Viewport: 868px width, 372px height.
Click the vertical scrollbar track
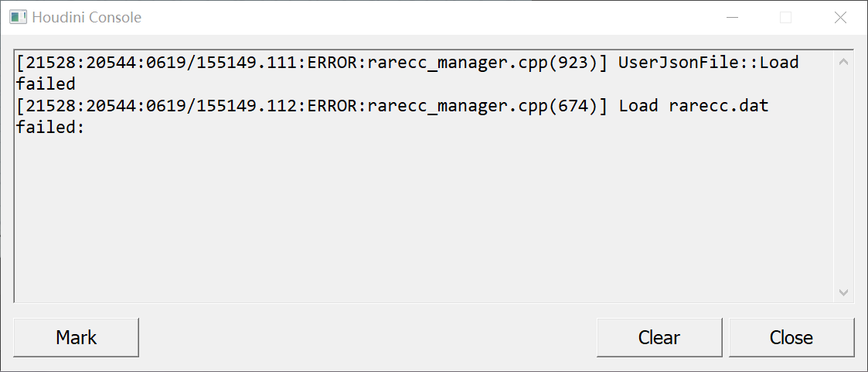844,177
